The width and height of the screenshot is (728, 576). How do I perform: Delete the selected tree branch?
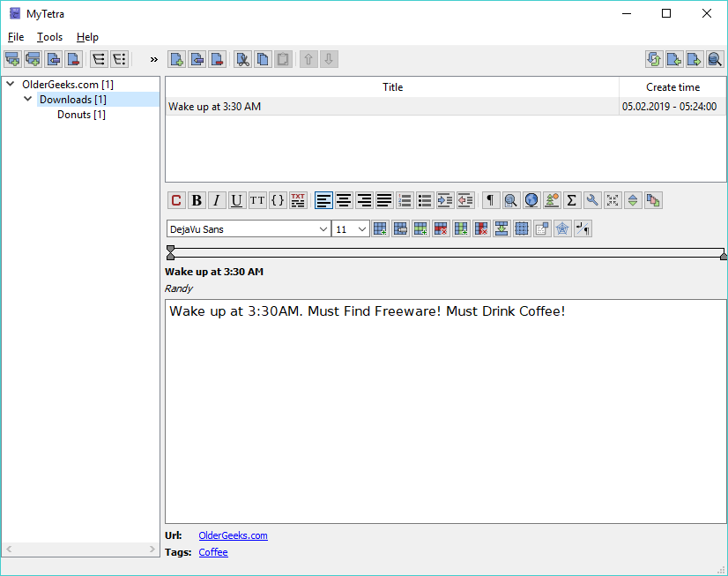click(74, 59)
